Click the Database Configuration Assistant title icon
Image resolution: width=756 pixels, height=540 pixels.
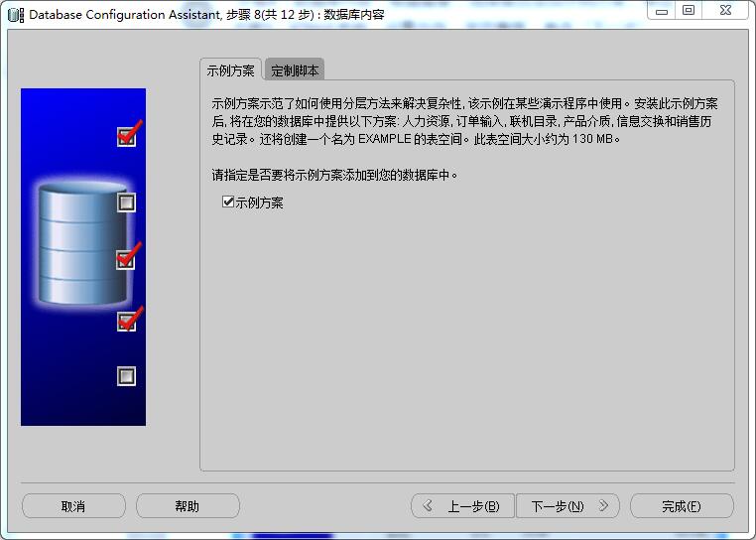(x=16, y=15)
